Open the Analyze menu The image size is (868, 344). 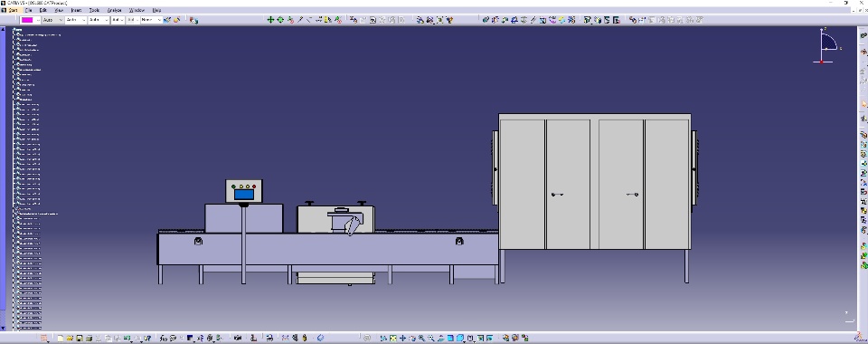[114, 10]
